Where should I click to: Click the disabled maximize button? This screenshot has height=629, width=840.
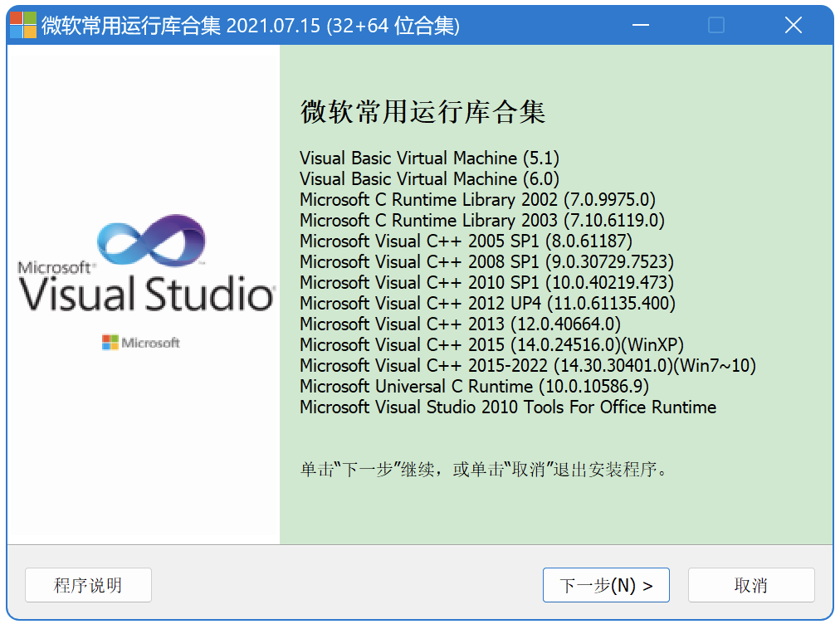click(716, 25)
